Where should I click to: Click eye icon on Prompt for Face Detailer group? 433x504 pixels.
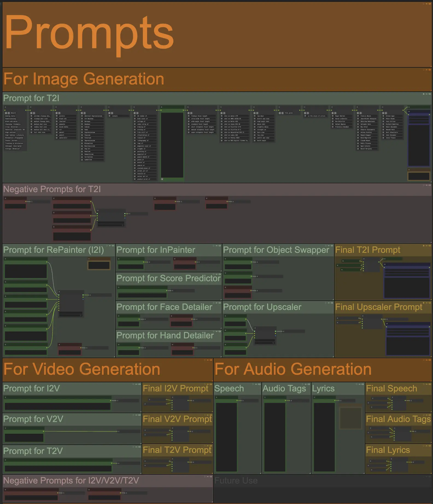[220, 303]
